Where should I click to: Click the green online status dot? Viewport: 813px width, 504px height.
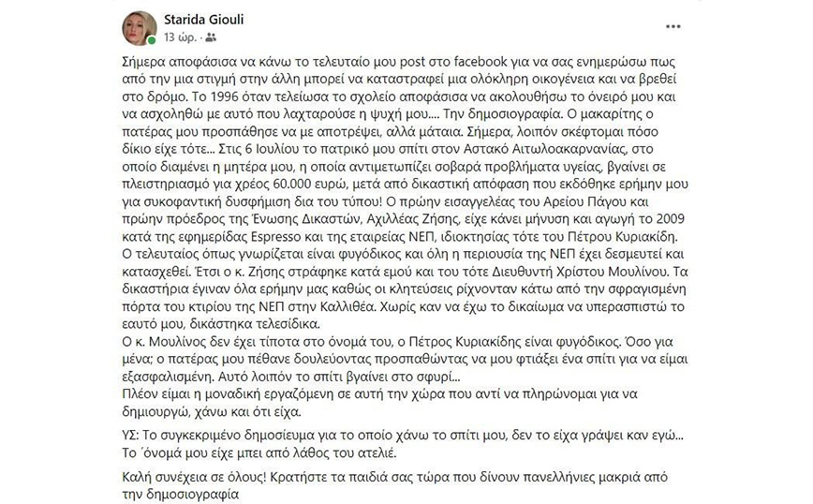[x=151, y=40]
